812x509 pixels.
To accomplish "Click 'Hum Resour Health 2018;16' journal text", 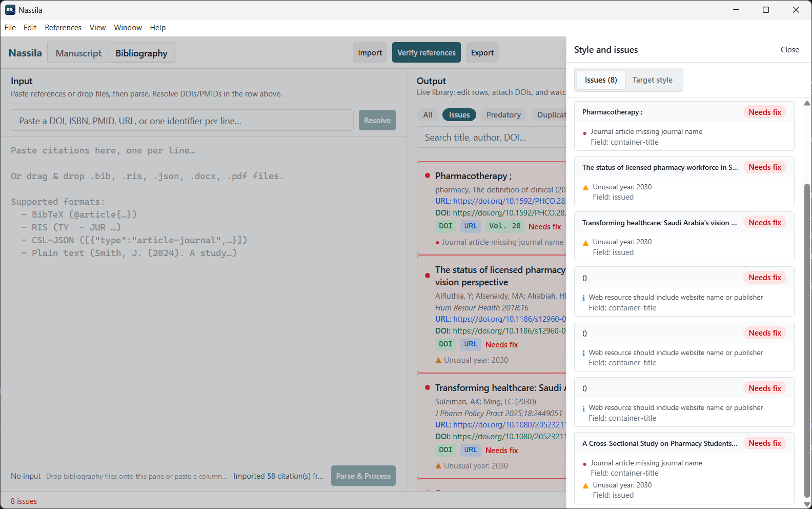I will [x=482, y=308].
